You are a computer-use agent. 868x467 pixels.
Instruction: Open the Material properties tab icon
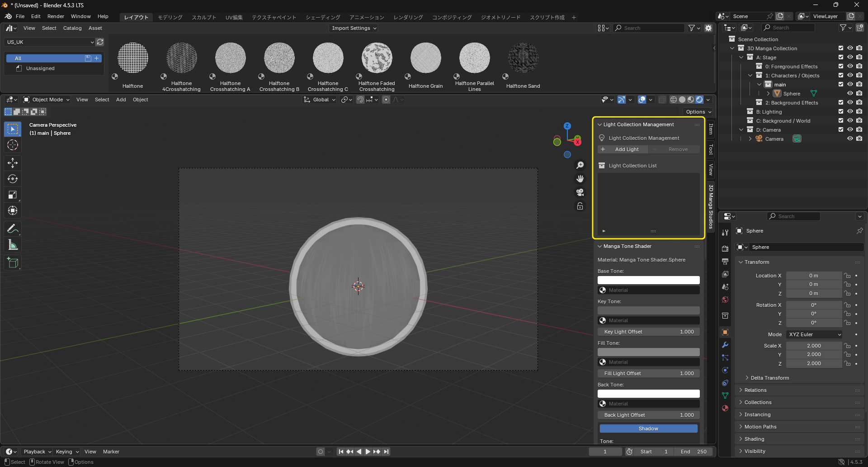pos(725,408)
